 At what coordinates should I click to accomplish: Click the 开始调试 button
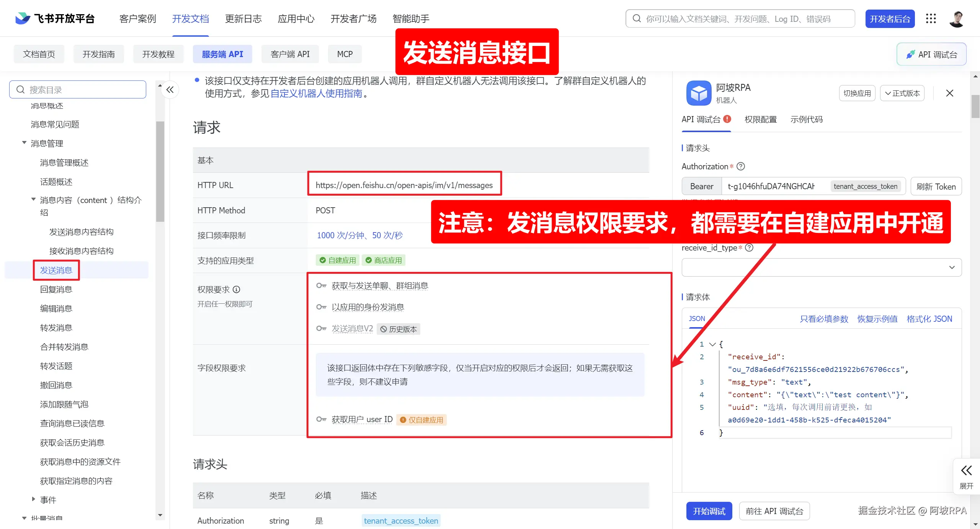[x=709, y=511]
